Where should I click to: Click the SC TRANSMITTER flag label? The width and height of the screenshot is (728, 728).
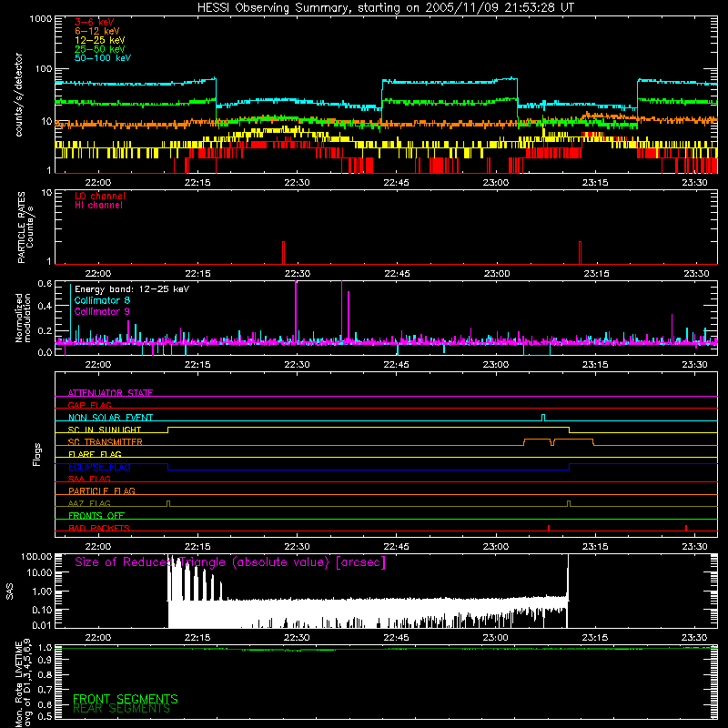106,441
